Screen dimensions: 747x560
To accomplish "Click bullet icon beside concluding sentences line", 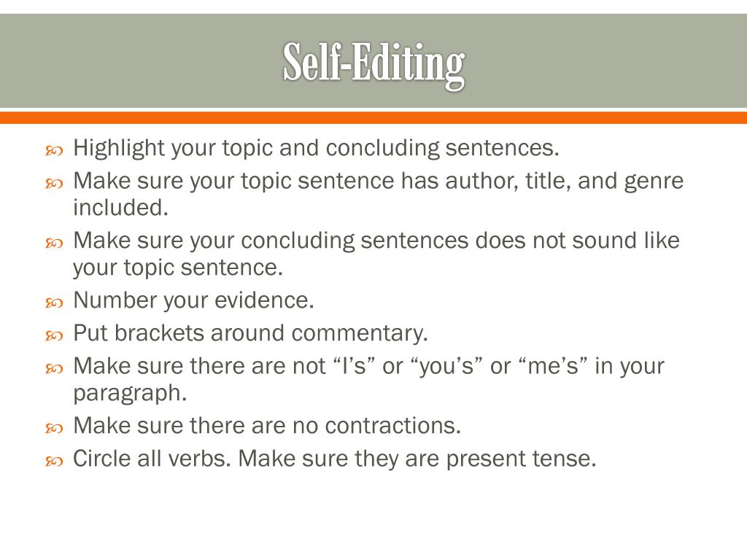I will (54, 244).
